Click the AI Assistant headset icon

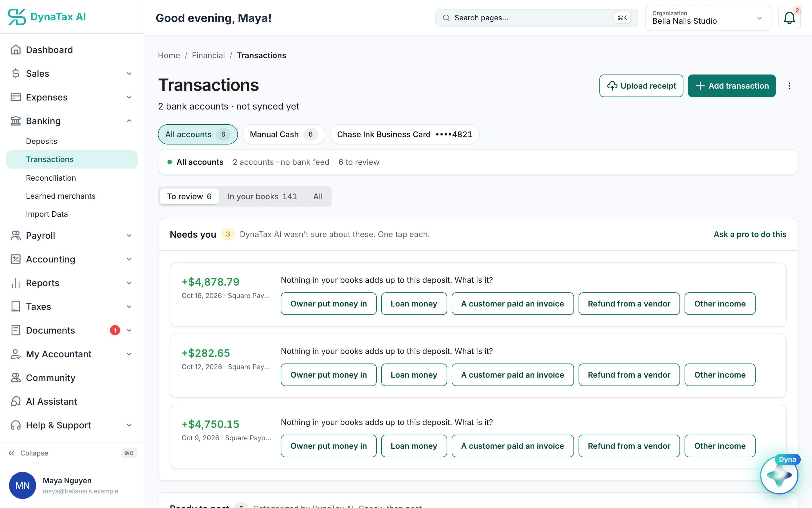coord(16,402)
